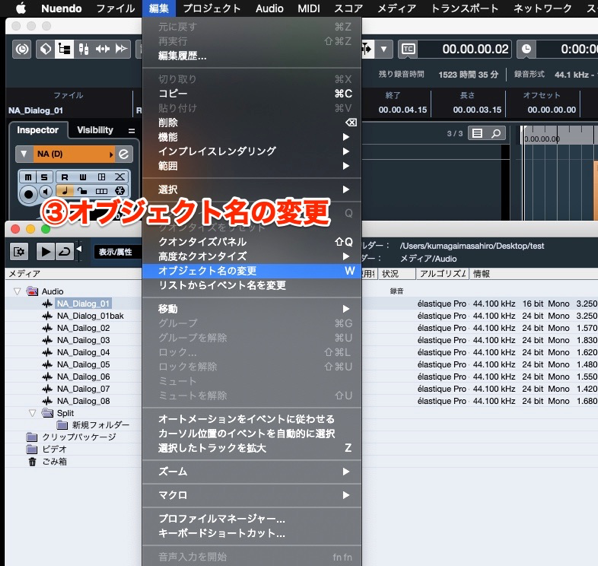Expand the 高度なクオンタイズ submenu
The image size is (598, 566).
[x=251, y=256]
